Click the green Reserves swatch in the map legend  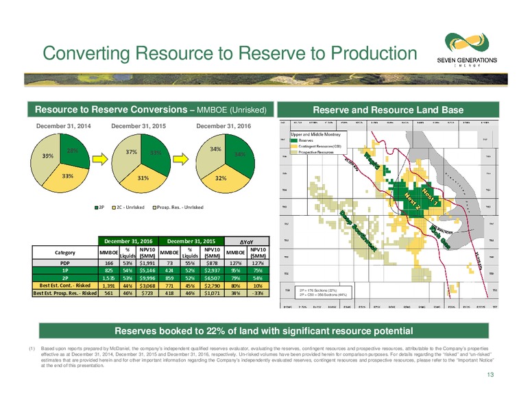click(294, 140)
